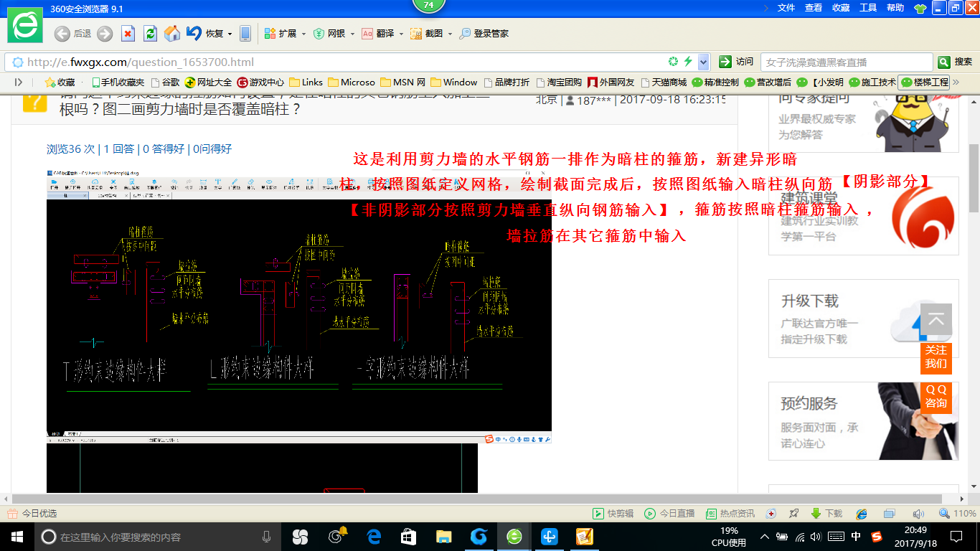980x551 pixels.
Task: Open the 收藏 menu
Action: [x=841, y=7]
